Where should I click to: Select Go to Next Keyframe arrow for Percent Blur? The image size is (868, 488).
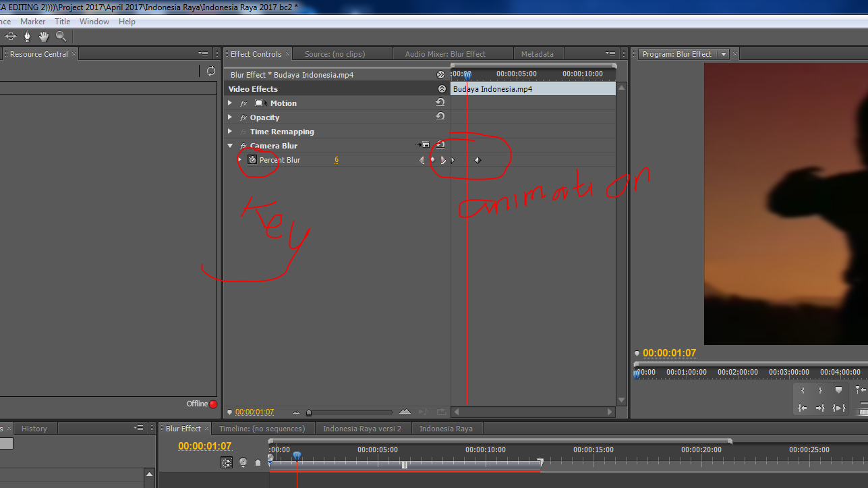(x=442, y=160)
